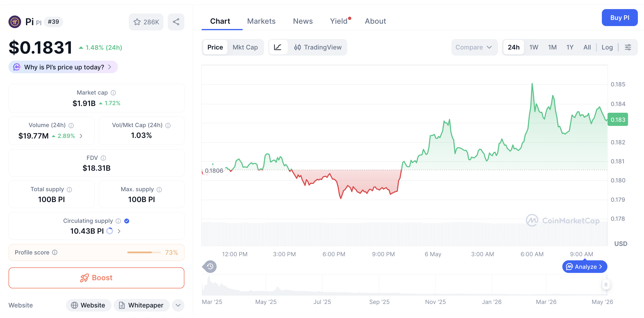The image size is (644, 318).
Task: Select the 24h time range
Action: (x=514, y=47)
